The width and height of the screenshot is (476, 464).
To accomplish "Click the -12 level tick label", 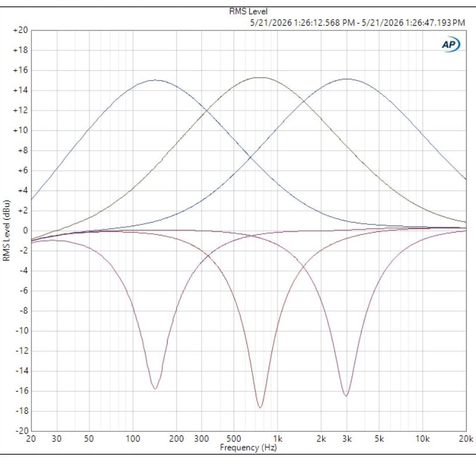I will 22,351.
